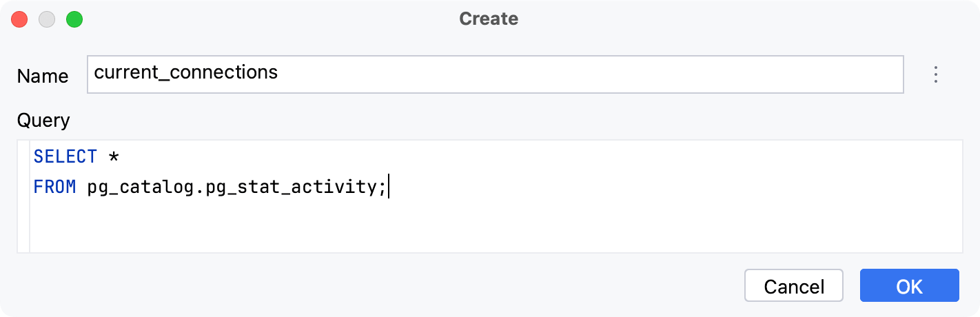Click the Query label above the editor
Viewport: 980px width, 317px height.
(43, 121)
